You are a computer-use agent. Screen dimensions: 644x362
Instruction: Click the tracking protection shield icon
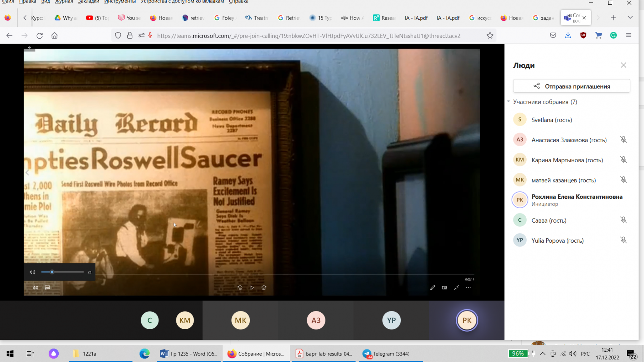tap(118, 35)
